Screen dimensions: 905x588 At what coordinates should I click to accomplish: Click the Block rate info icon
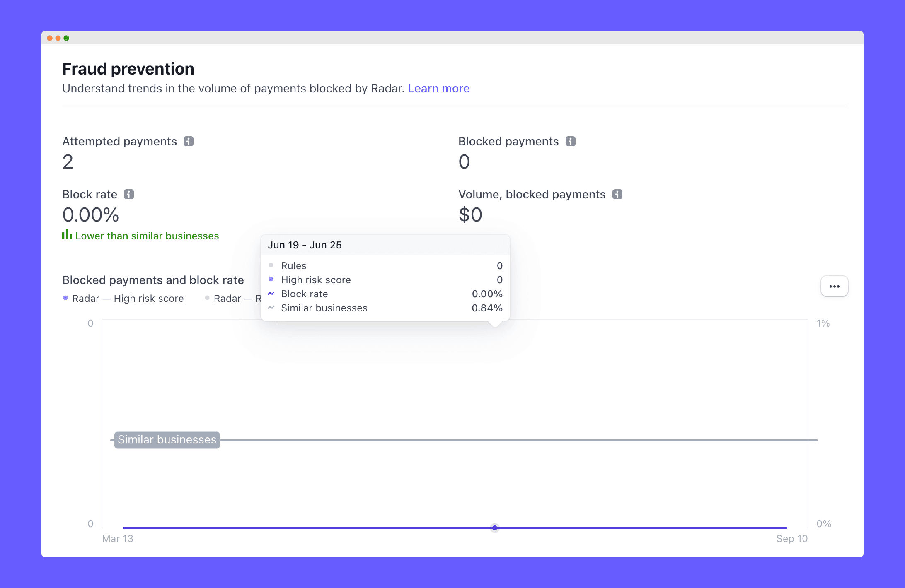coord(128,194)
